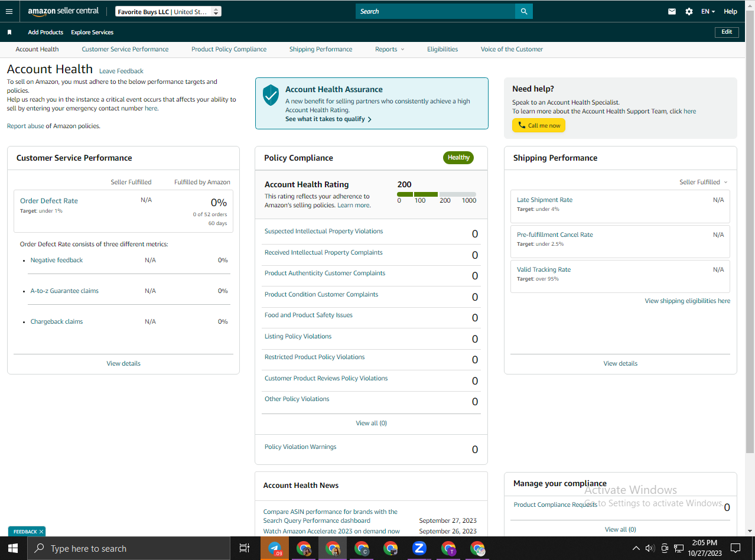Open Restricted Product Policy Violations
This screenshot has height=560, width=755.
click(x=315, y=357)
